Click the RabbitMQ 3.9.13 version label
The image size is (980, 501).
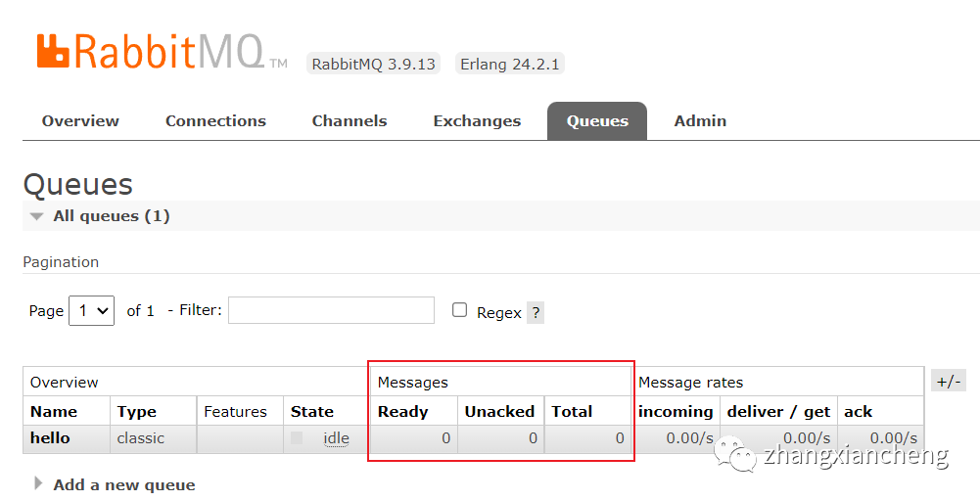(373, 64)
